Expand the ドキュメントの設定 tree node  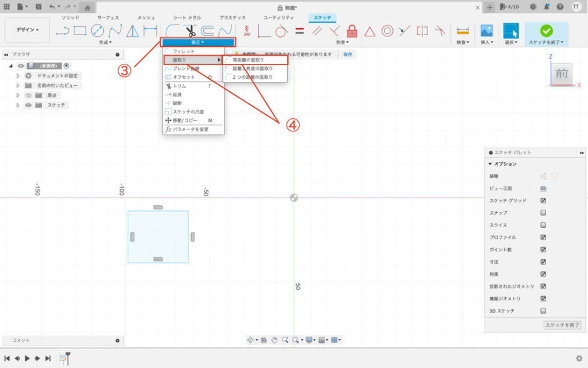click(x=18, y=76)
